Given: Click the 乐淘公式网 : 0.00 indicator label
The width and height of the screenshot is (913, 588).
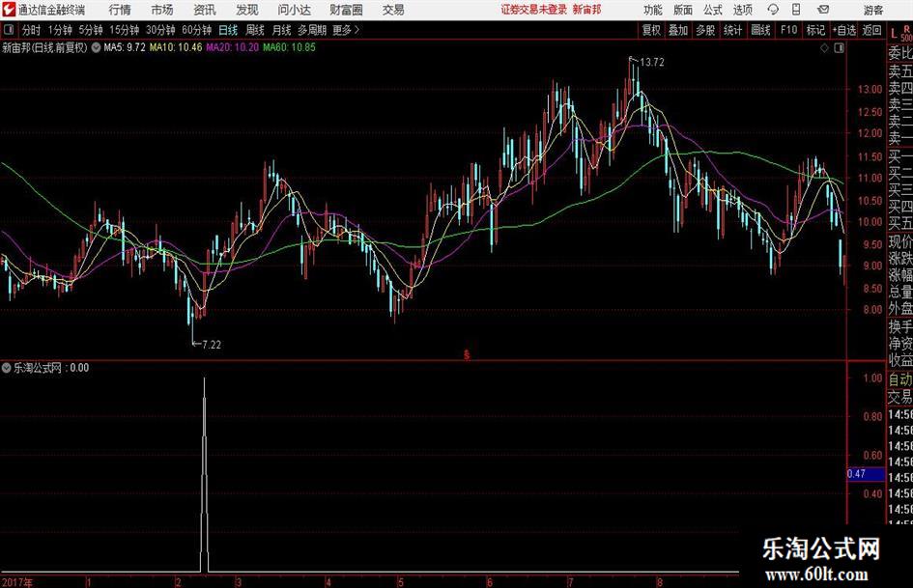Looking at the screenshot, I should (x=51, y=367).
